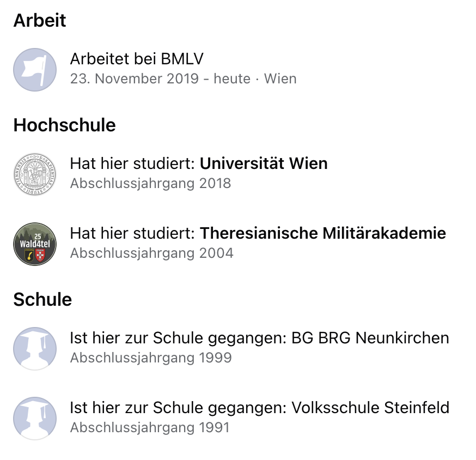
Task: Select the "Wien" location in work entry
Action: pos(280,78)
